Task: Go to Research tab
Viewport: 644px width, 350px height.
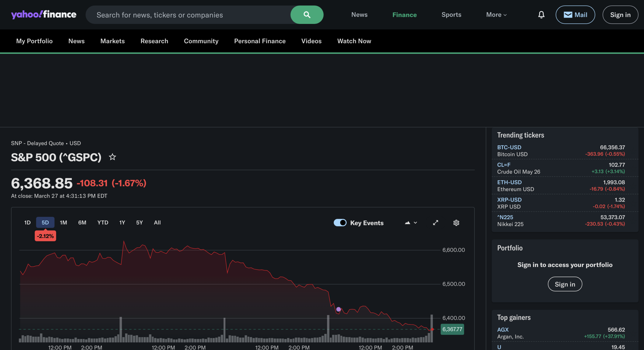Action: click(154, 41)
